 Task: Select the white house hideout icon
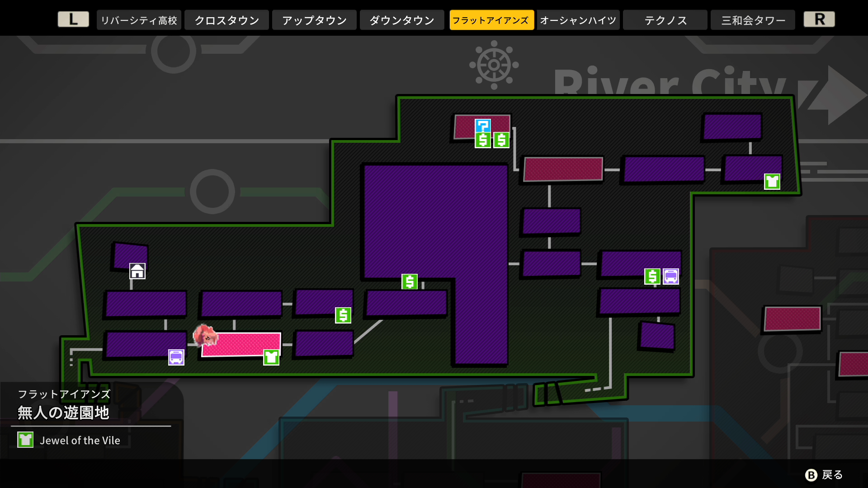tap(137, 271)
